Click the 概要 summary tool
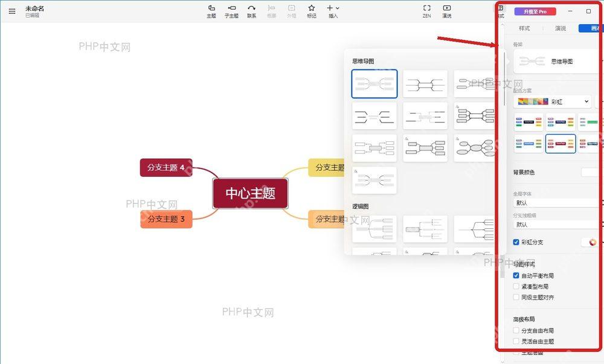The height and width of the screenshot is (364, 604). 272,11
